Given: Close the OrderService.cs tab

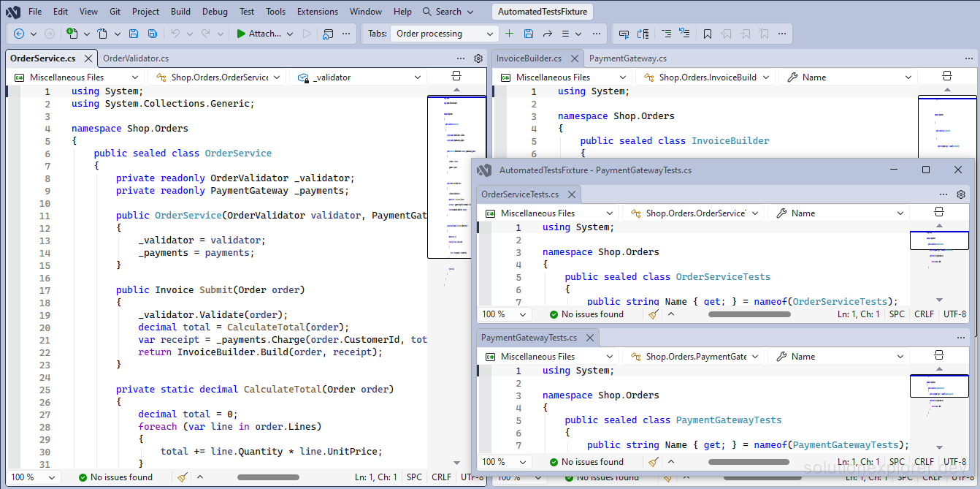Looking at the screenshot, I should click(x=88, y=58).
